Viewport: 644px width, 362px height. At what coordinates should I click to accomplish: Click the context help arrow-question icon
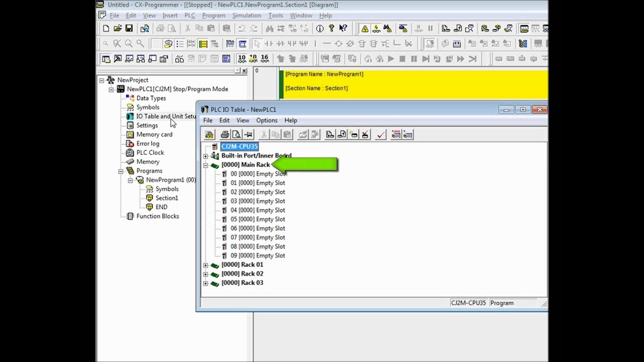pos(343,29)
